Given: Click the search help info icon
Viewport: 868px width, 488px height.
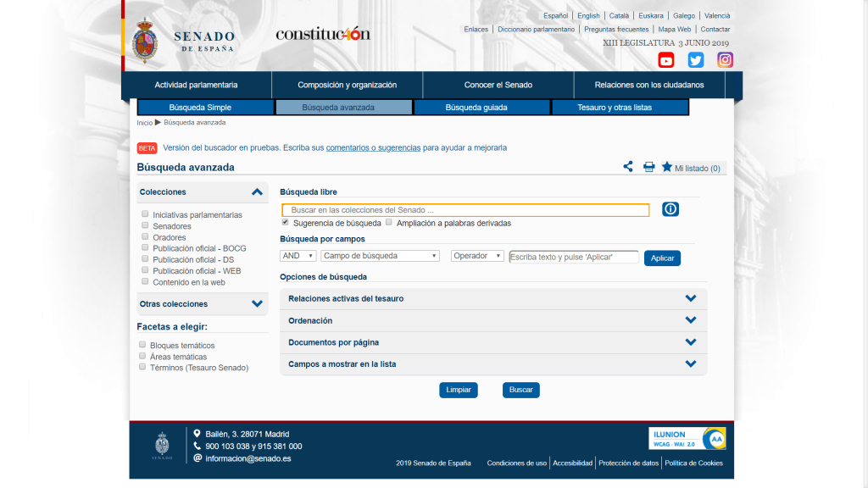Looking at the screenshot, I should click(x=670, y=209).
